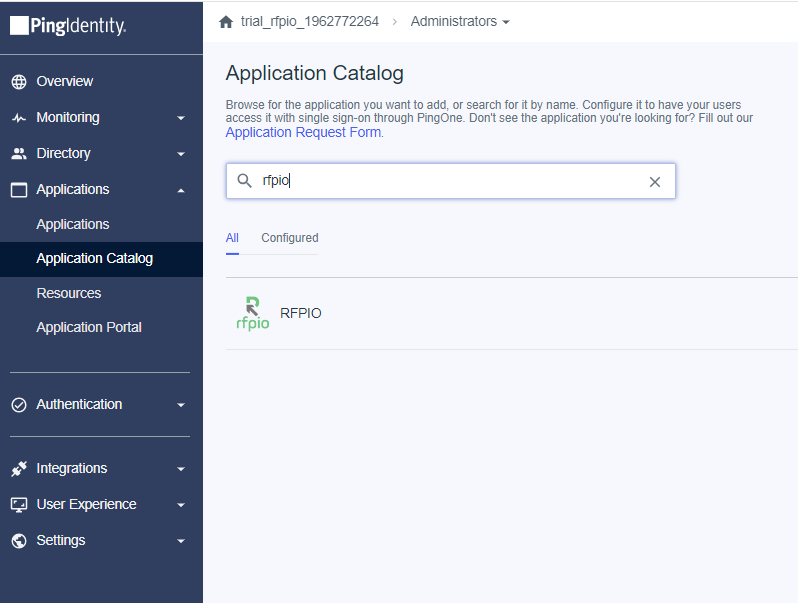
Task: Select the All tab
Action: [232, 238]
